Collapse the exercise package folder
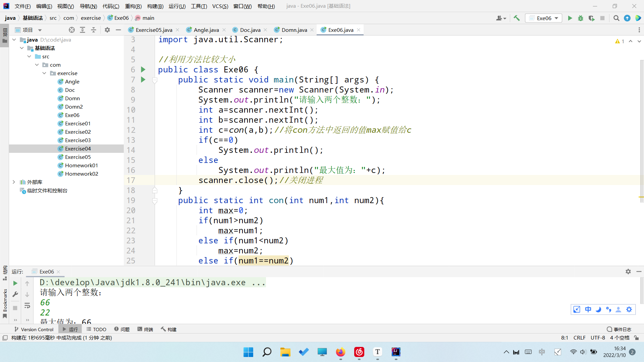This screenshot has width=644, height=362. 44,73
